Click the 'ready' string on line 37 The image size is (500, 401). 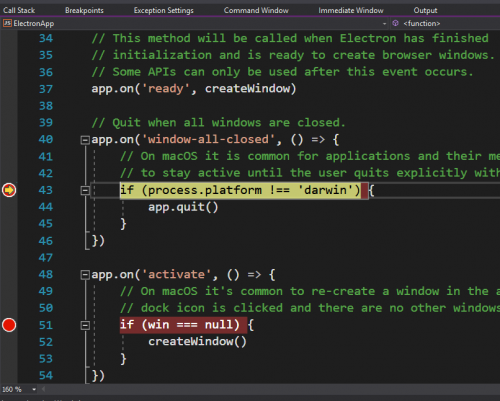[166, 89]
